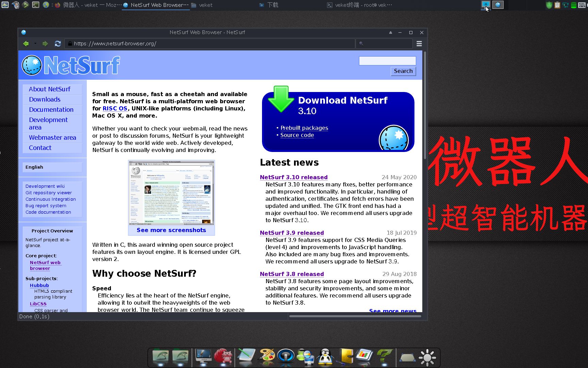Open the Git repository viewer link
588x368 pixels.
tap(49, 193)
